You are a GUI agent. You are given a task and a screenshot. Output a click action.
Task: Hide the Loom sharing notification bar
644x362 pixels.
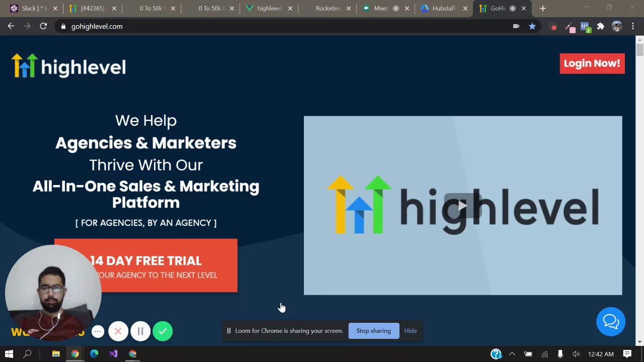tap(411, 331)
